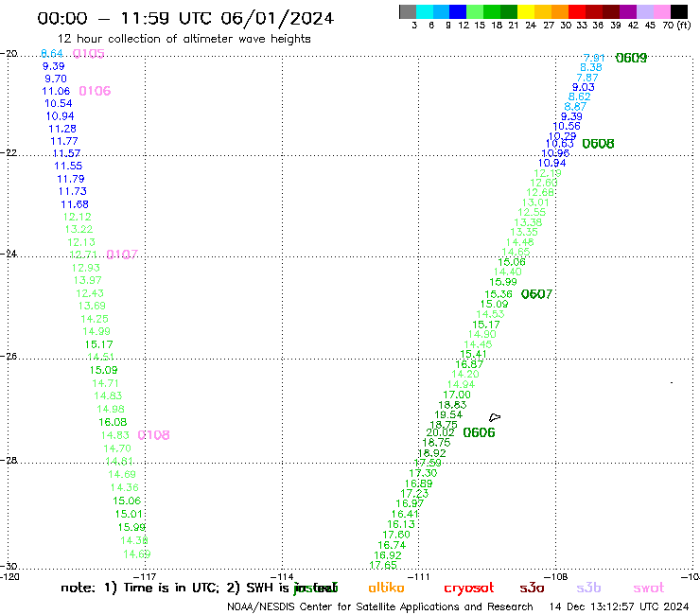700x615 pixels.
Task: Click the small island outline near 0606
Action: tap(495, 417)
